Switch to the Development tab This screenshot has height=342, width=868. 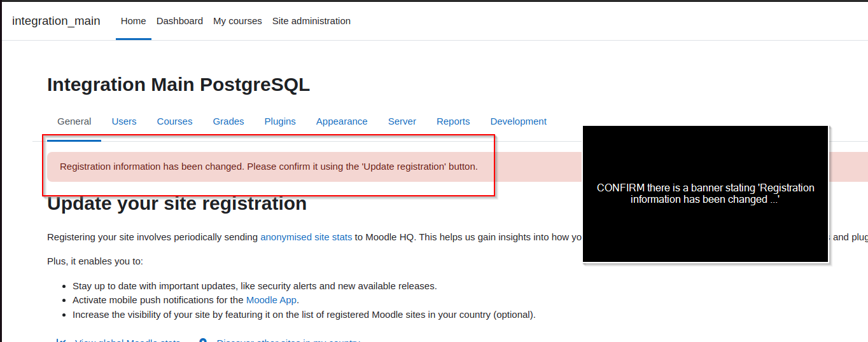pos(518,121)
